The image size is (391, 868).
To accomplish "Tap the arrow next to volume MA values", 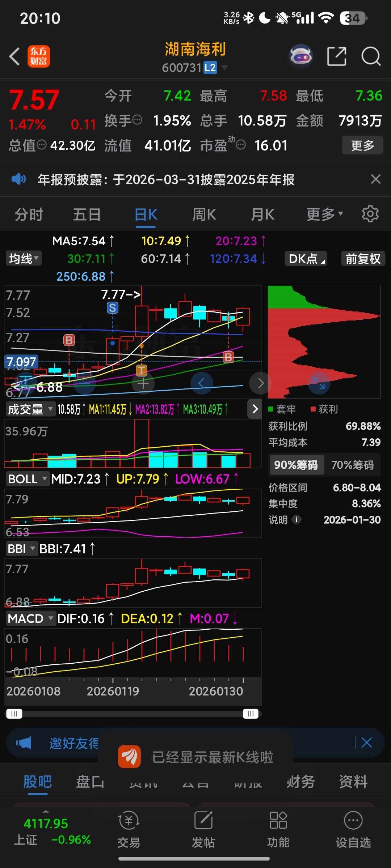I will pos(255,409).
